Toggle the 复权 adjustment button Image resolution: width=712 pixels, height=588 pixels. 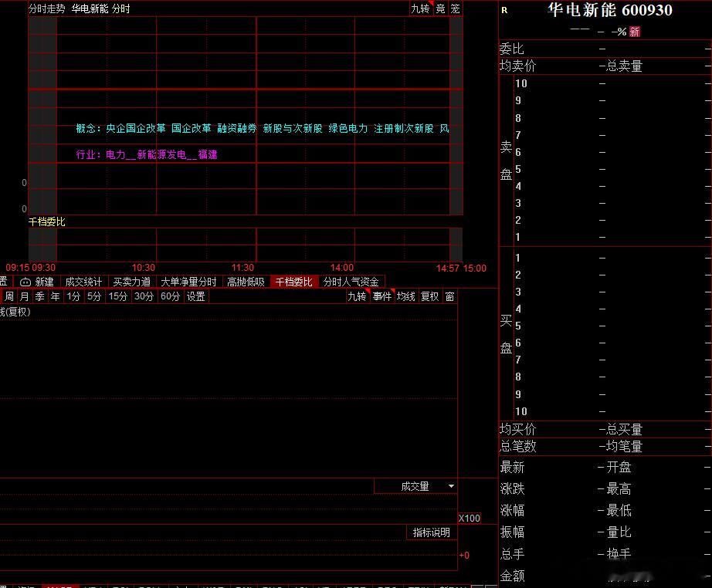tap(429, 296)
